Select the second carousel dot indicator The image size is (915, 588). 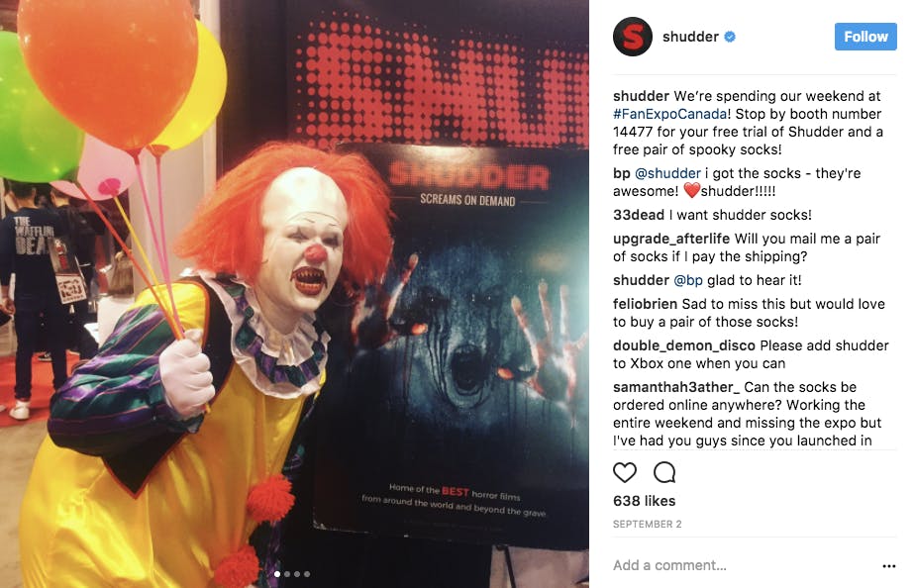[286, 574]
